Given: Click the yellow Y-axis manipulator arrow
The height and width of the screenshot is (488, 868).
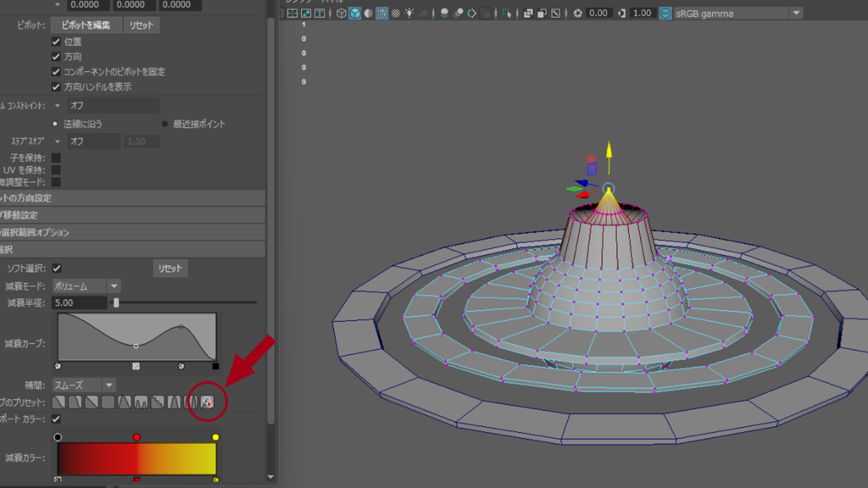Looking at the screenshot, I should [609, 151].
